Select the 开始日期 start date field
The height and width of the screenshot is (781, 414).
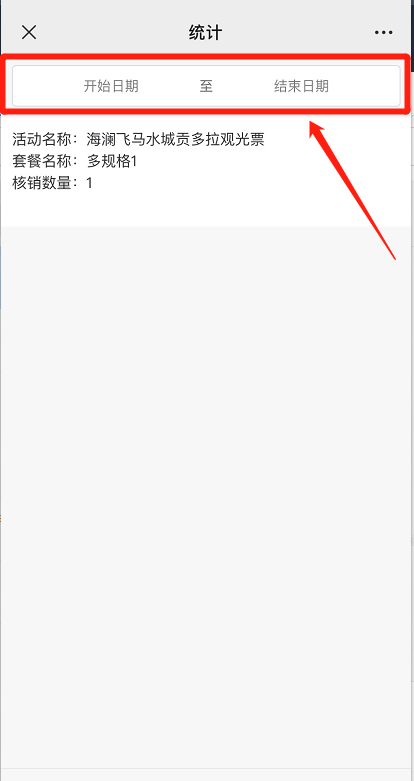[x=111, y=86]
